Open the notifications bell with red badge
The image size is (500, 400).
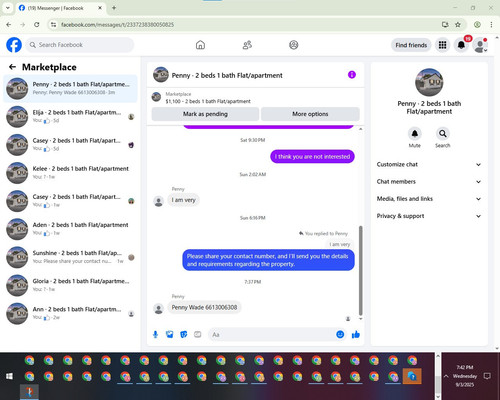(461, 45)
